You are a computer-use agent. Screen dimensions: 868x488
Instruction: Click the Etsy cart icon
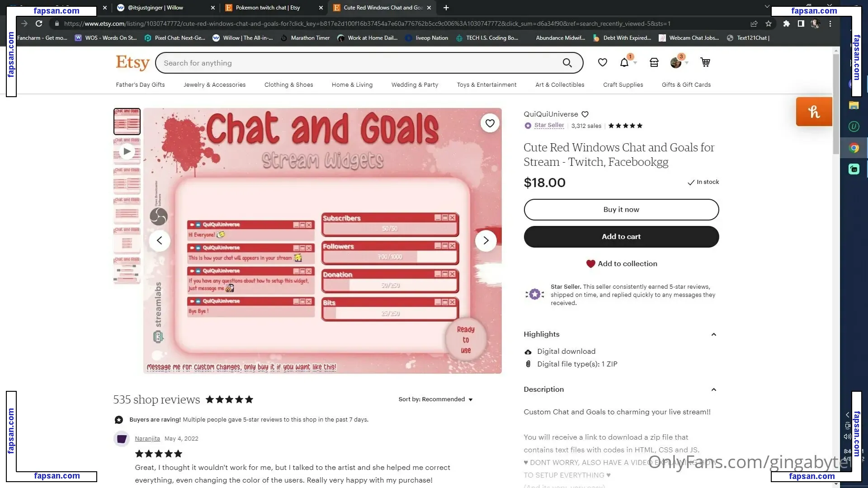705,62
